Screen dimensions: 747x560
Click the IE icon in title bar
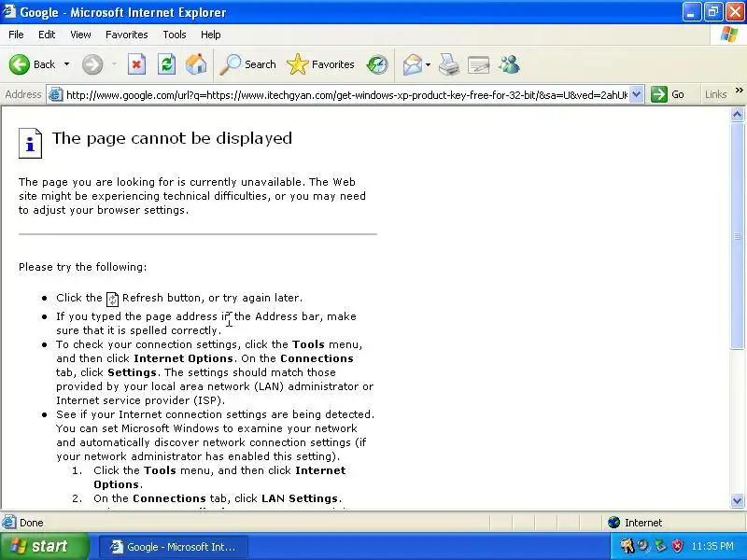pos(9,11)
